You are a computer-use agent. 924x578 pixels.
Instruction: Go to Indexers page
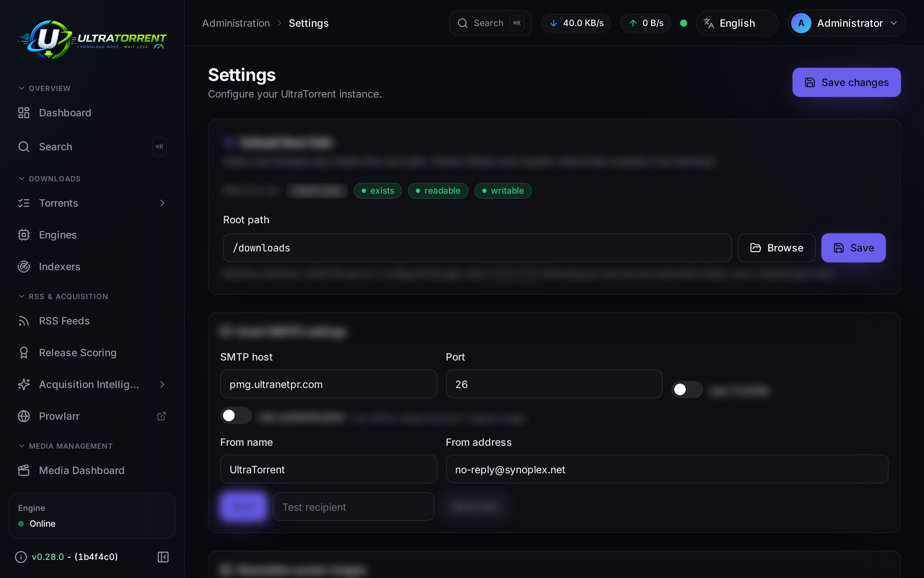(92, 267)
